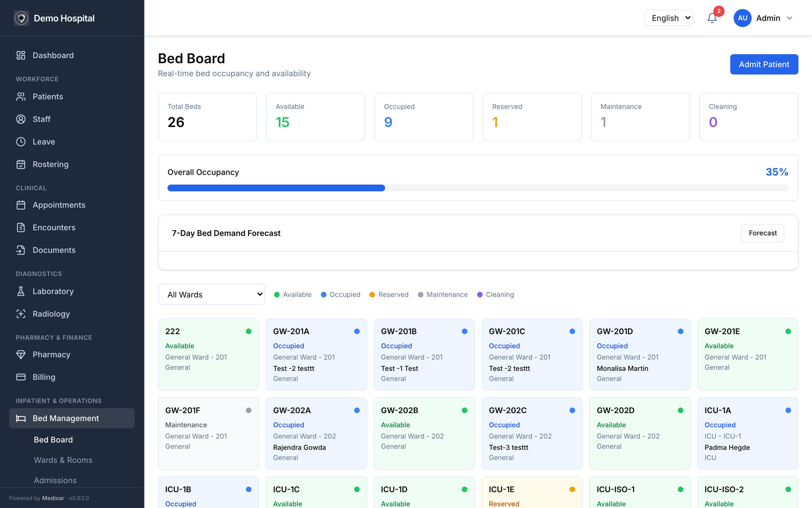Open the Dashboard menu item
Viewport: 812px width, 508px height.
(72, 55)
